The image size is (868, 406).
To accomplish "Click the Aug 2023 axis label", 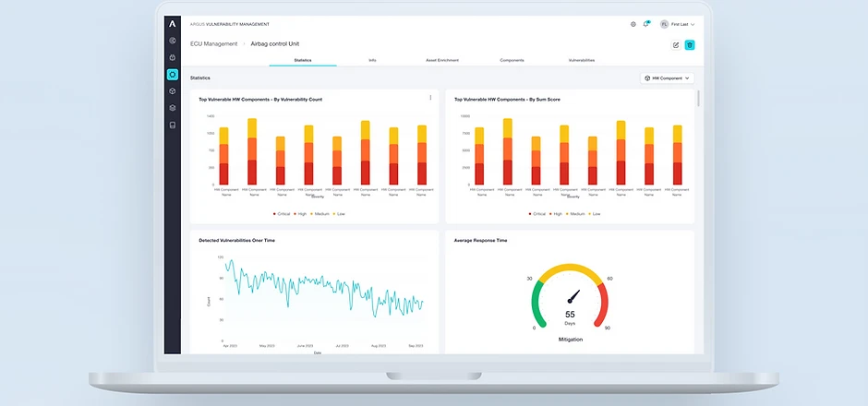I will pyautogui.click(x=378, y=346).
